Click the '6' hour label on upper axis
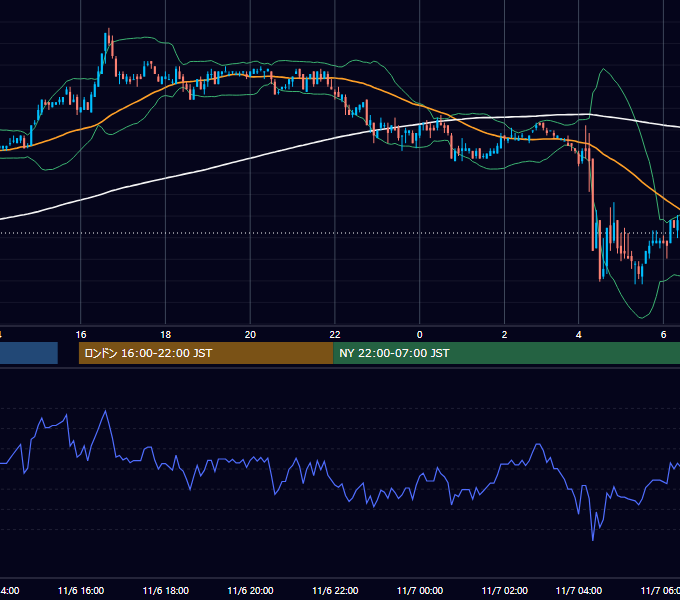 point(663,335)
